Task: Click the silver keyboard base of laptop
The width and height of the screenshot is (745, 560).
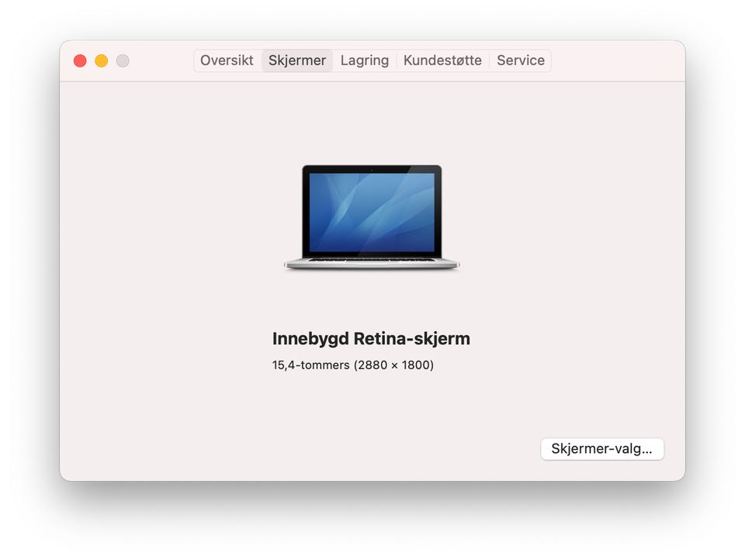Action: [x=372, y=264]
